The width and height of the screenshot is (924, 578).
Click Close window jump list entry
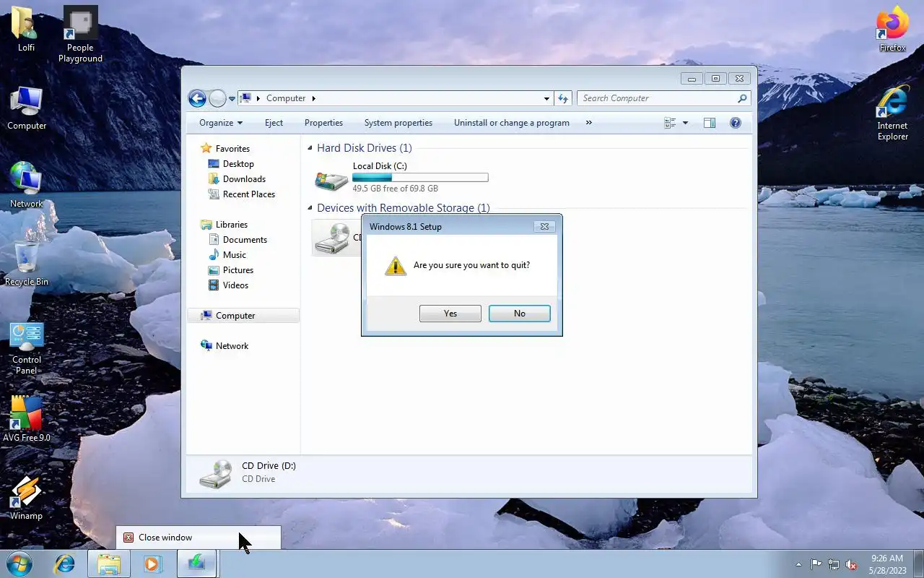click(x=199, y=538)
